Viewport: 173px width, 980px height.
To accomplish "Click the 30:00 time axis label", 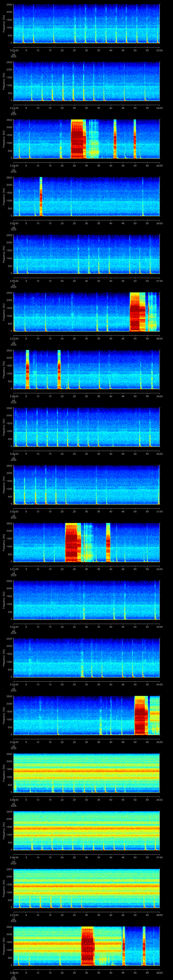I will point(160,454).
